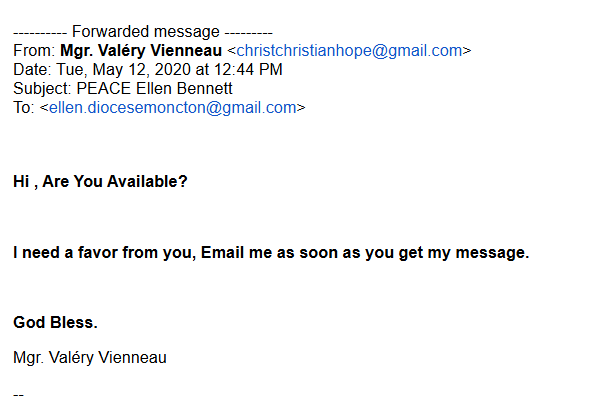Viewport: 598px width, 409px height.
Task: Click the name Ellen Bennett in subject line
Action: coord(184,89)
